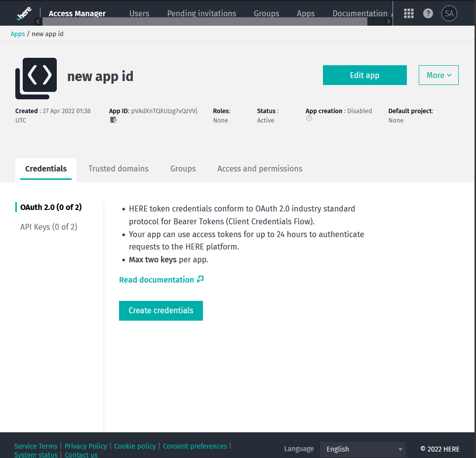
Task: Open Access and permissions tab
Action: 260,169
